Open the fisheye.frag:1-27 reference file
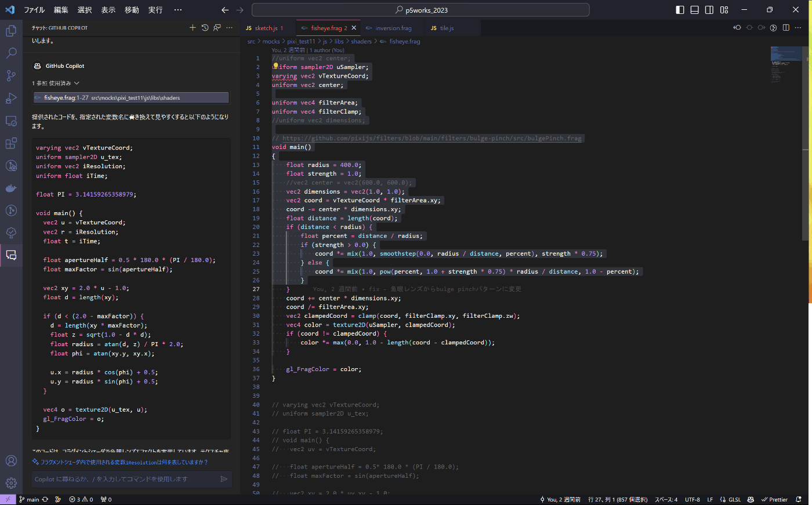This screenshot has height=505, width=812. click(x=131, y=97)
